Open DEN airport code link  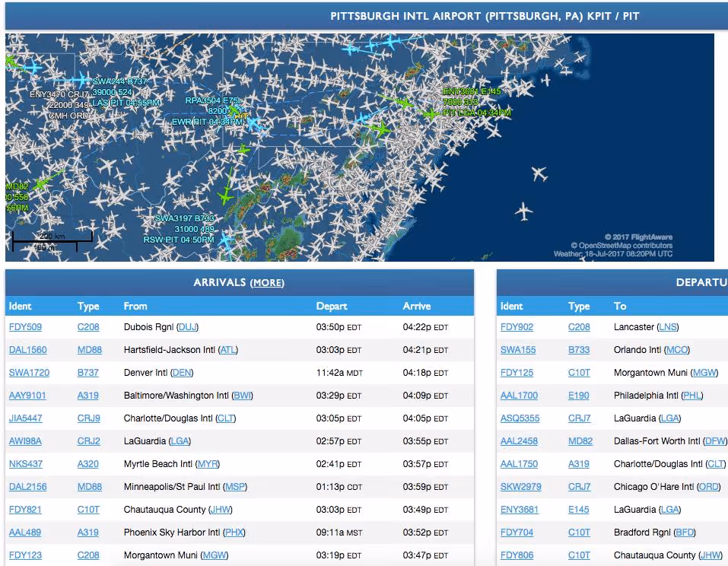(182, 372)
